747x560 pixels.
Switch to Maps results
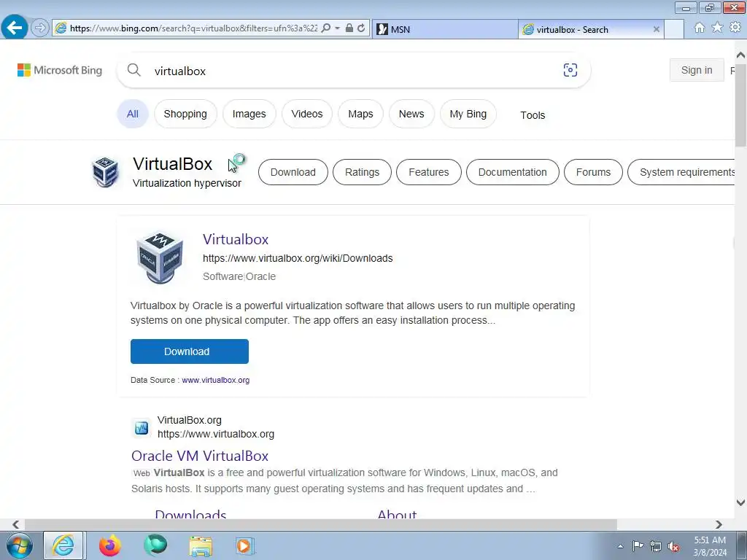click(360, 114)
